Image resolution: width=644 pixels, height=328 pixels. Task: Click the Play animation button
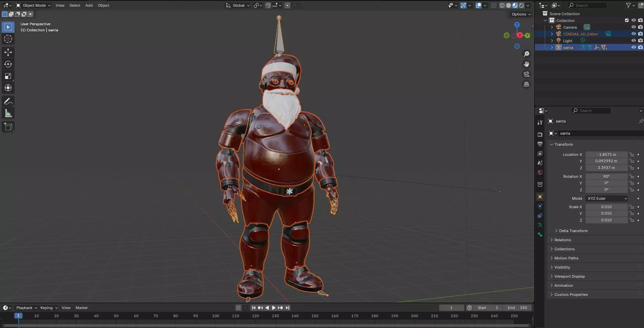[274, 308]
